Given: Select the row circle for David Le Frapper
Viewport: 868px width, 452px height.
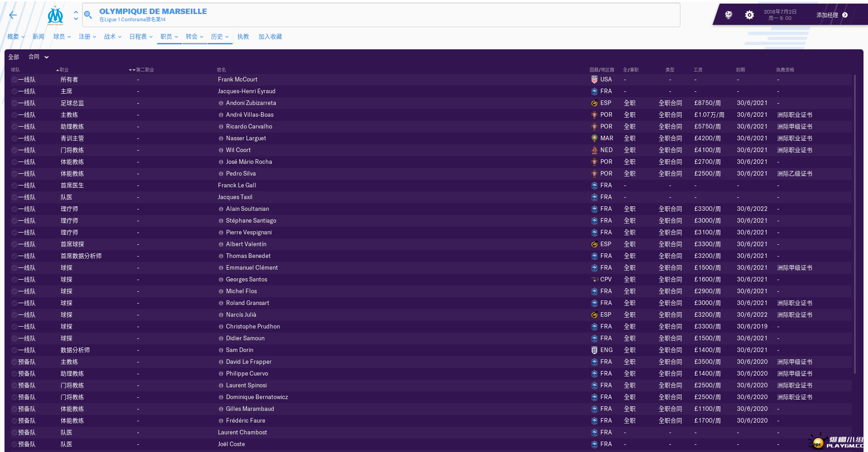Looking at the screenshot, I should [x=14, y=362].
